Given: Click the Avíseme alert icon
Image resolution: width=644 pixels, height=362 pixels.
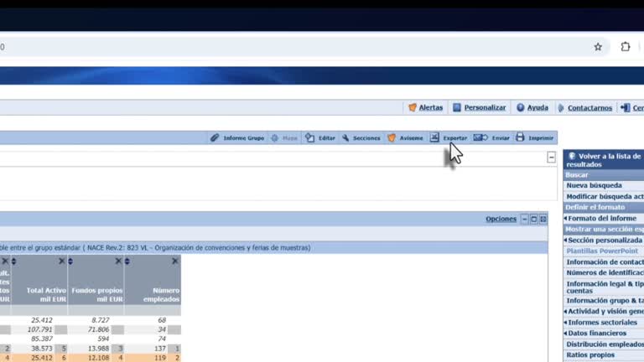Looking at the screenshot, I should (x=392, y=138).
